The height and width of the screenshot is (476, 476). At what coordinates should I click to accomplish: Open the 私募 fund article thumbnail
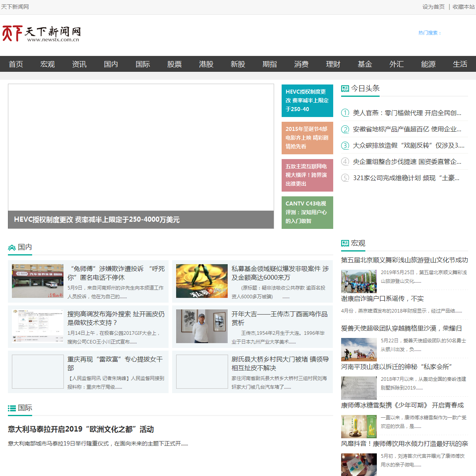click(202, 281)
